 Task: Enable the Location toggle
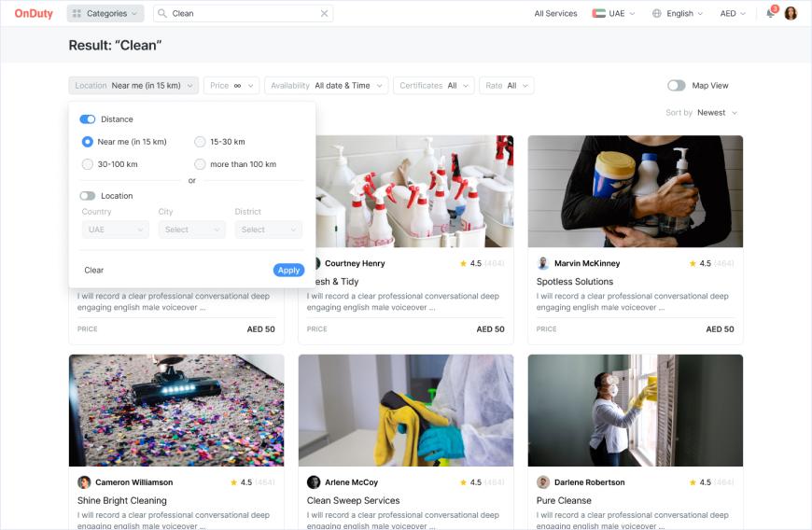[x=88, y=196]
